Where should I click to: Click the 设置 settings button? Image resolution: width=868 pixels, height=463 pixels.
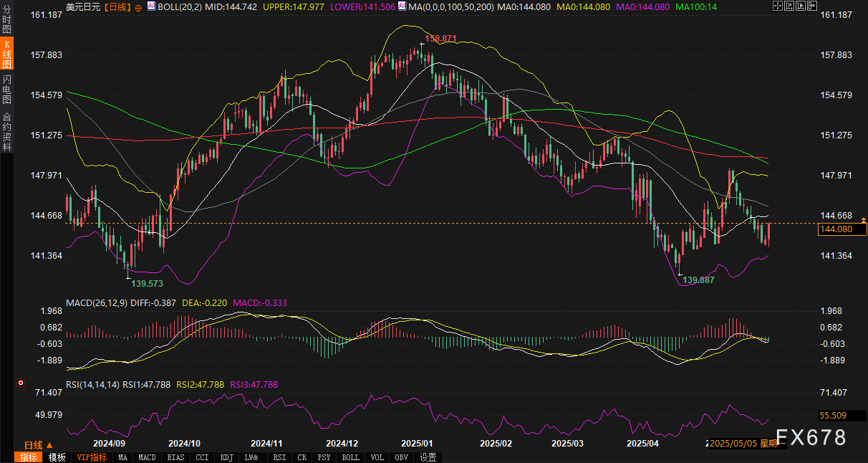[428, 457]
